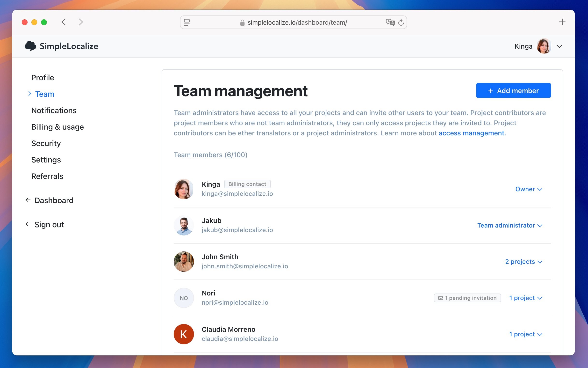Expand the user account menu chevron
Viewport: 588px width, 368px height.
559,46
